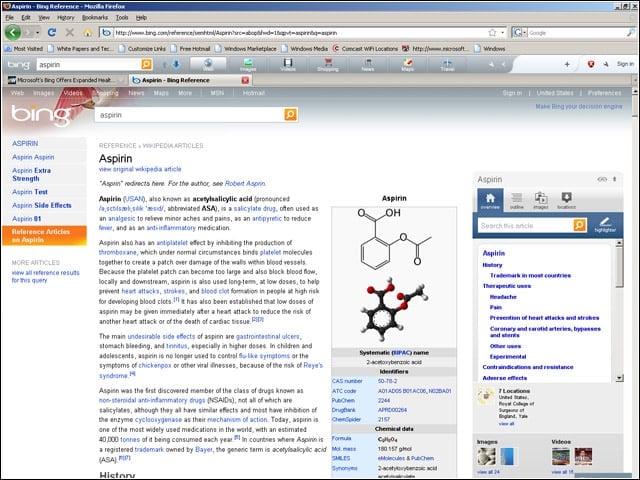640x480 pixels.
Task: Open the first Images thumbnail of pills
Action: coord(487,456)
